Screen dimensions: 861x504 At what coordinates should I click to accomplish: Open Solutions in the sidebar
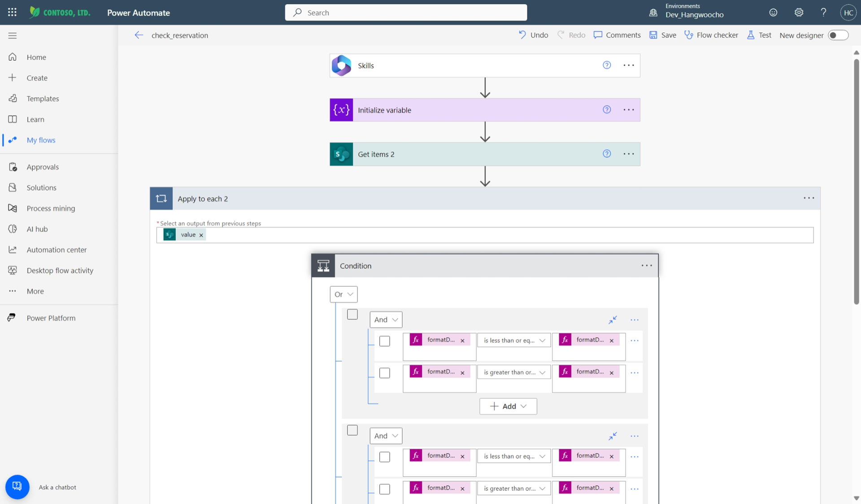pyautogui.click(x=41, y=188)
